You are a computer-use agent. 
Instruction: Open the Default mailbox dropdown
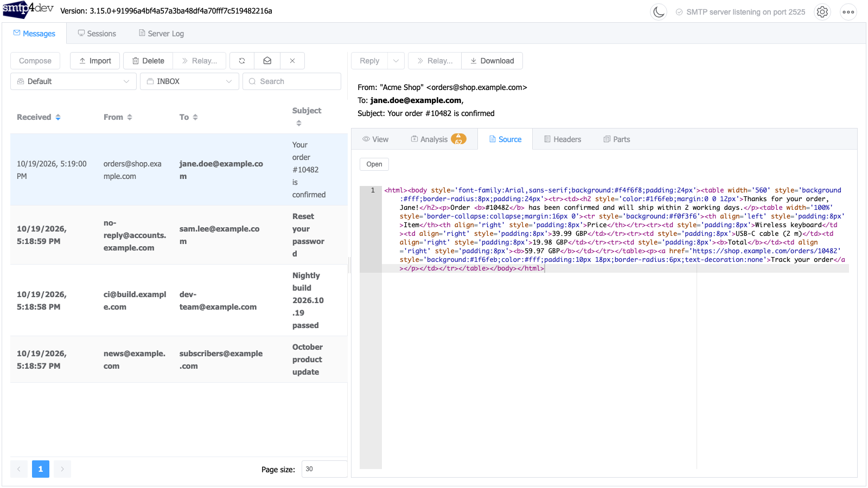(x=73, y=81)
